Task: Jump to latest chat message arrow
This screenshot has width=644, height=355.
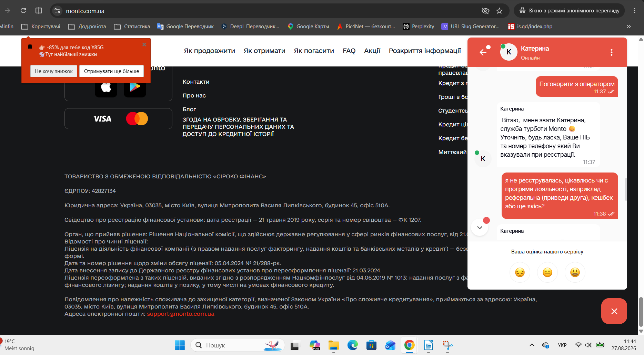Action: [x=480, y=228]
